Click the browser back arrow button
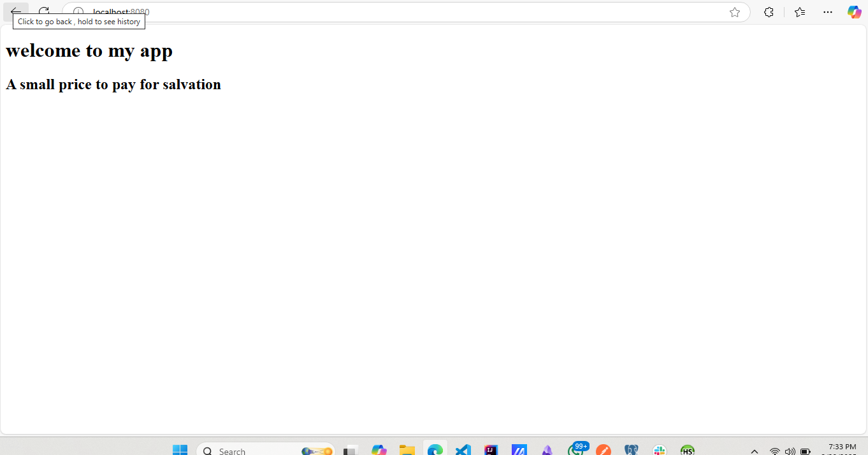 pos(16,11)
